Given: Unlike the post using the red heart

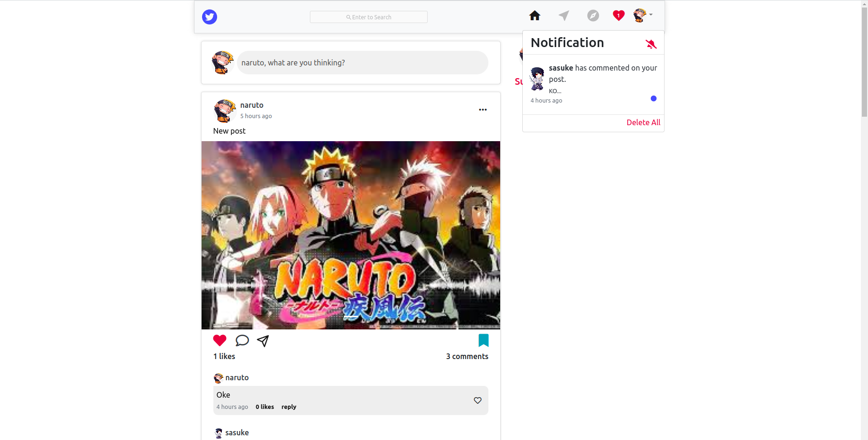Looking at the screenshot, I should [219, 340].
